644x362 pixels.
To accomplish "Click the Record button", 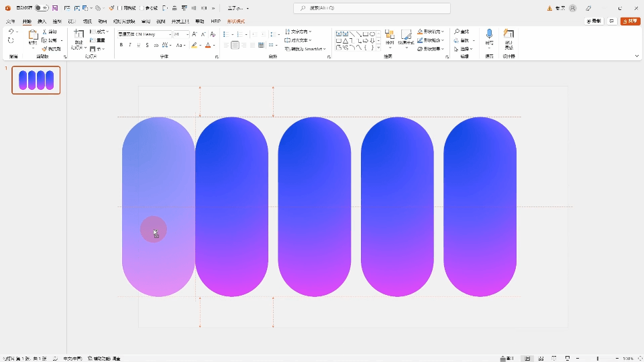I will pos(594,21).
